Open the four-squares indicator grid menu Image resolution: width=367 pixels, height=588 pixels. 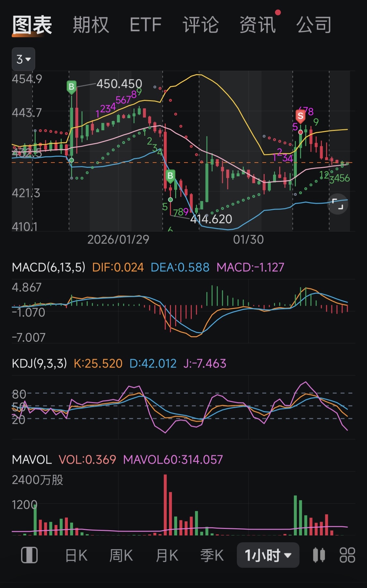click(347, 555)
